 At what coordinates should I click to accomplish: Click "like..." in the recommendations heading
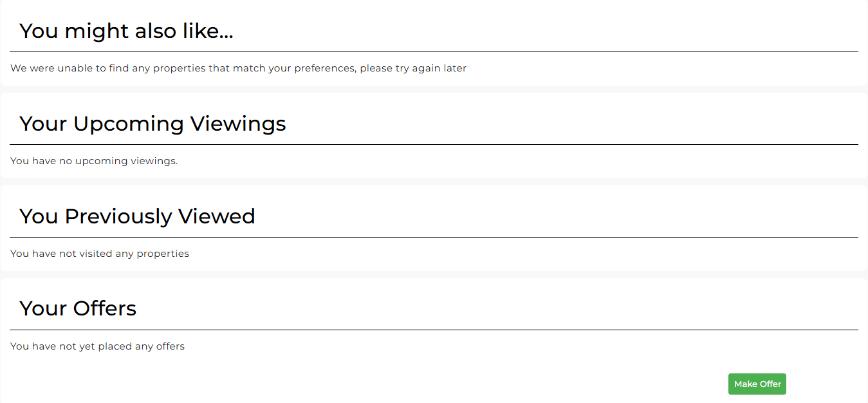[208, 31]
